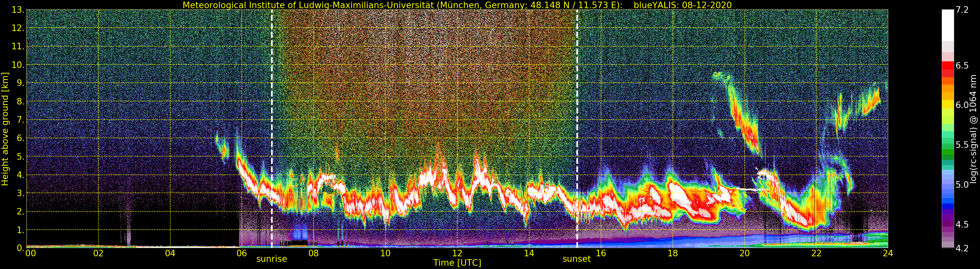Viewport: 980px width, 269px height.
Task: Click the time axis tick label "22"
Action: (816, 253)
